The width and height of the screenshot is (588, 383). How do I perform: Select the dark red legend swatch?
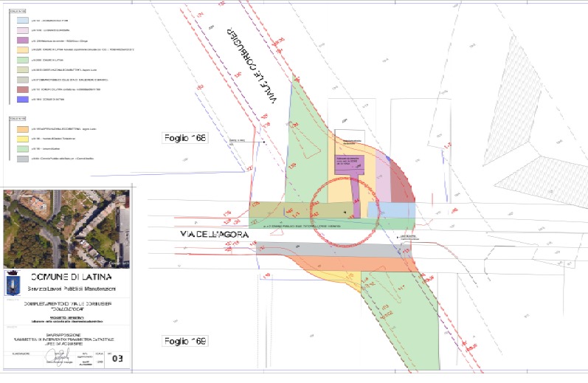[x=23, y=89]
